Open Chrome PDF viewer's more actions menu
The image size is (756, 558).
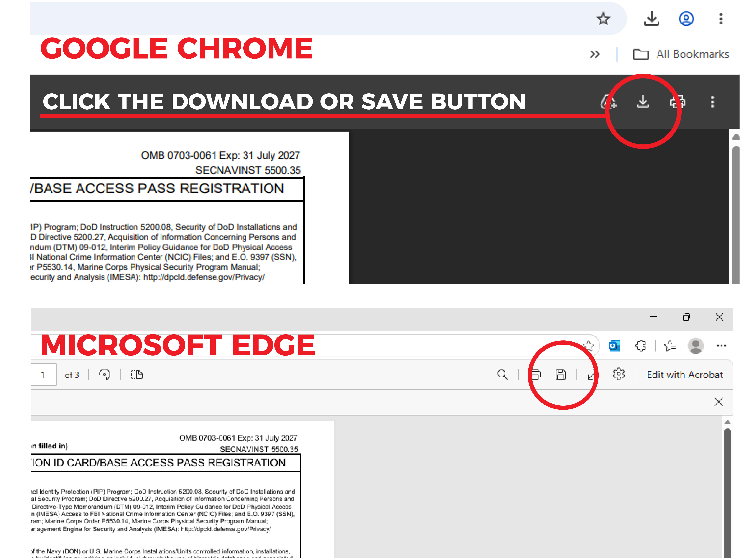(712, 102)
